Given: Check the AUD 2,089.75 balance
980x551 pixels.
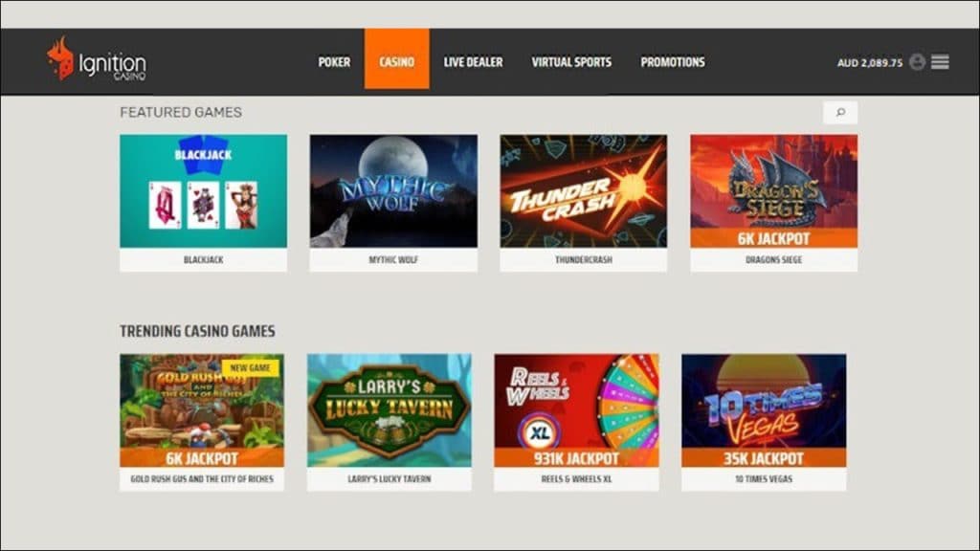Looking at the screenshot, I should tap(869, 62).
